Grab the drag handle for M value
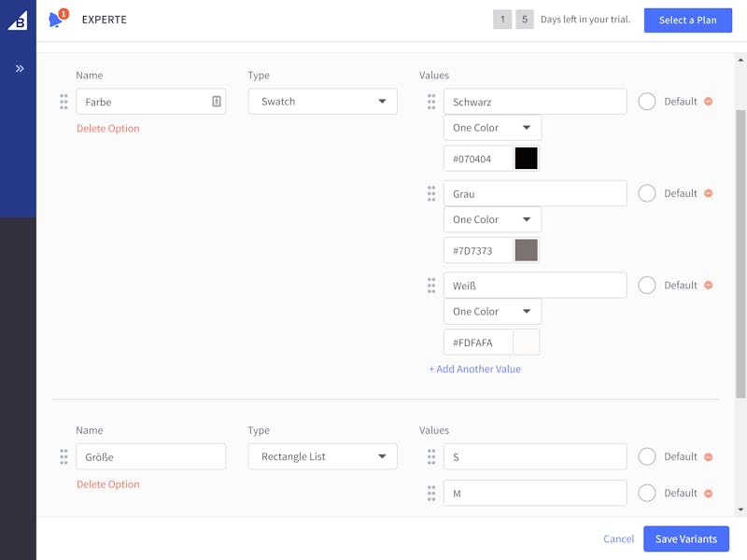This screenshot has width=747, height=560. (x=431, y=494)
